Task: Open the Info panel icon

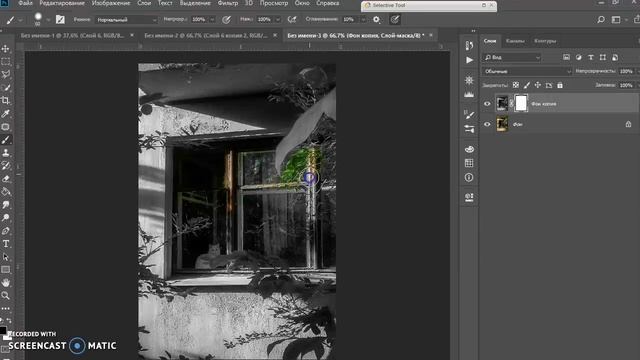Action: (x=469, y=178)
